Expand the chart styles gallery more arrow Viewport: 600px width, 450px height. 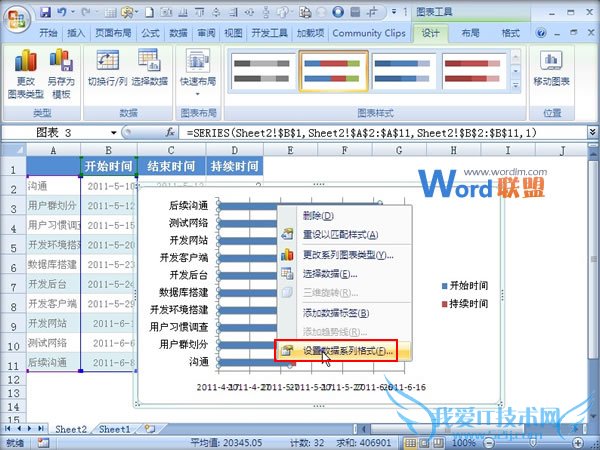515,85
